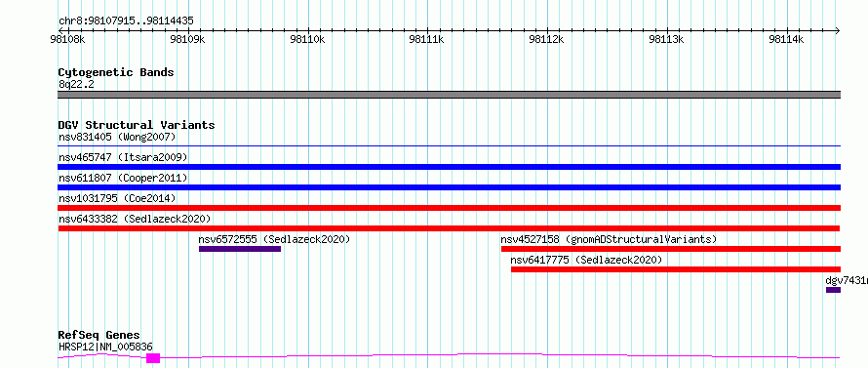Click the RefSeq Genes track title
The image size is (868, 368).
[99, 336]
